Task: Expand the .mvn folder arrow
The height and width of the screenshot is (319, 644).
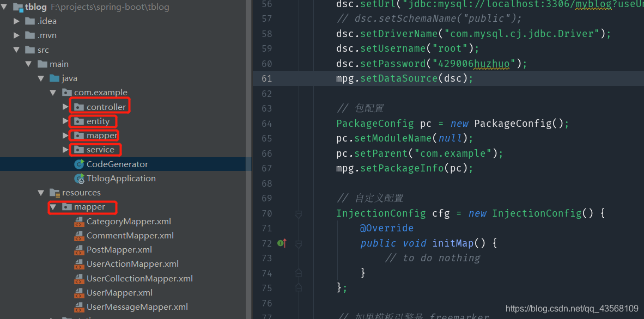Action: pyautogui.click(x=16, y=35)
